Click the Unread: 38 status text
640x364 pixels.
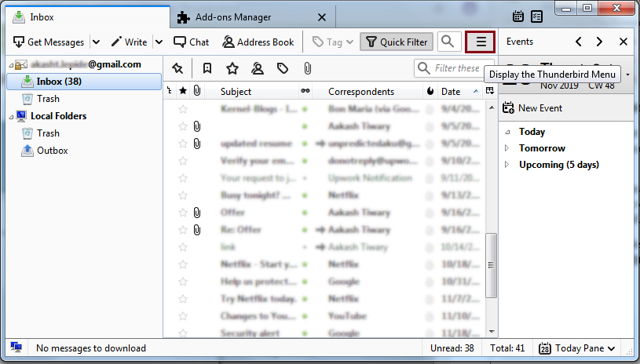(452, 348)
